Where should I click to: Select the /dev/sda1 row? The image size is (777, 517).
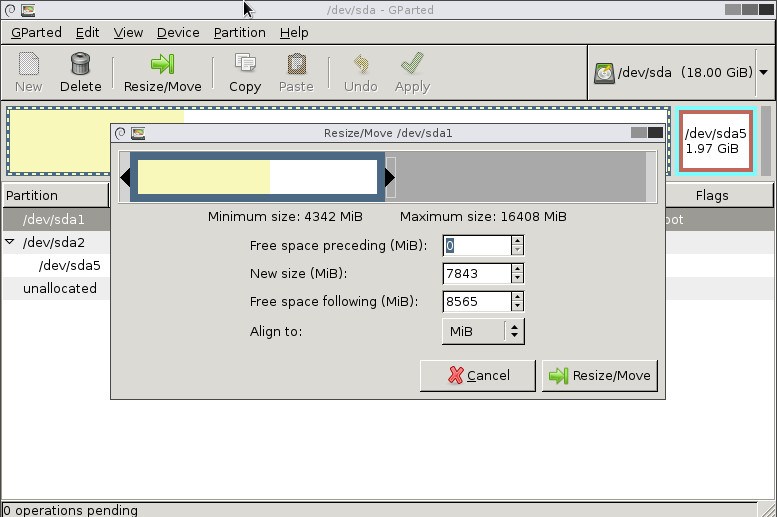pos(56,219)
